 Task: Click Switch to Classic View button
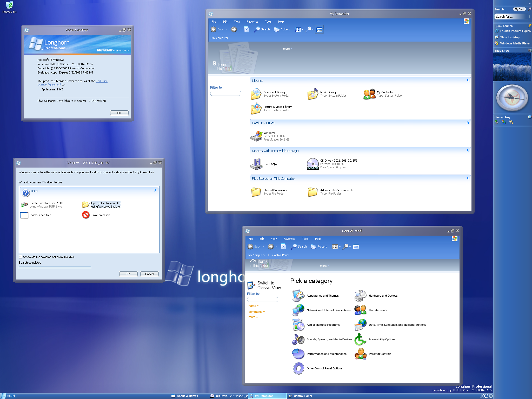tap(263, 285)
